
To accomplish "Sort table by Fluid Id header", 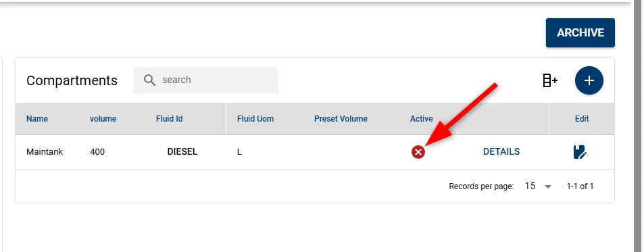I will click(x=169, y=119).
